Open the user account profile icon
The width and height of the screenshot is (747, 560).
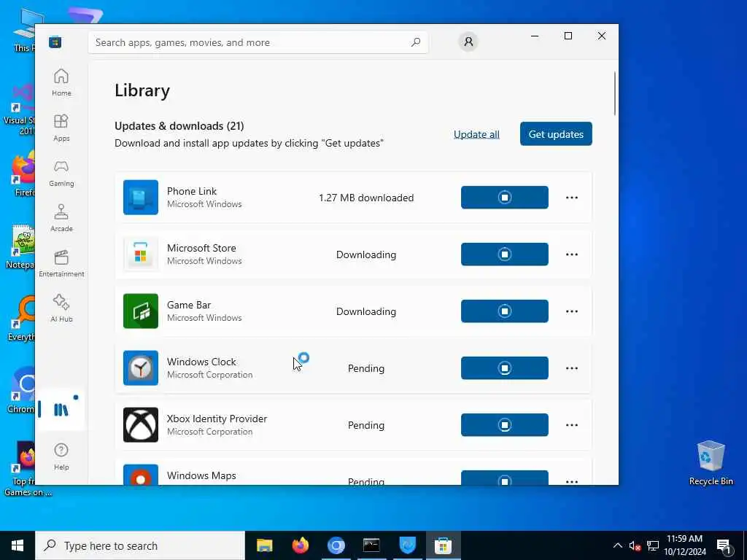468,42
